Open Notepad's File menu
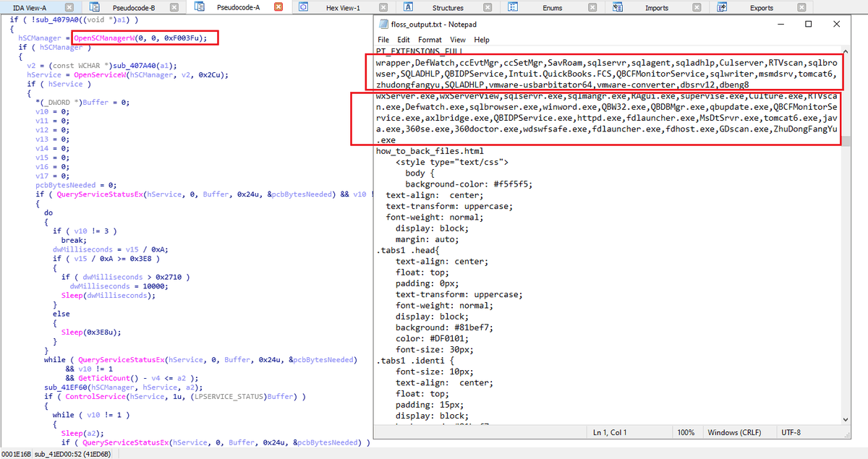Screen dimensions: 868x459 (383, 40)
